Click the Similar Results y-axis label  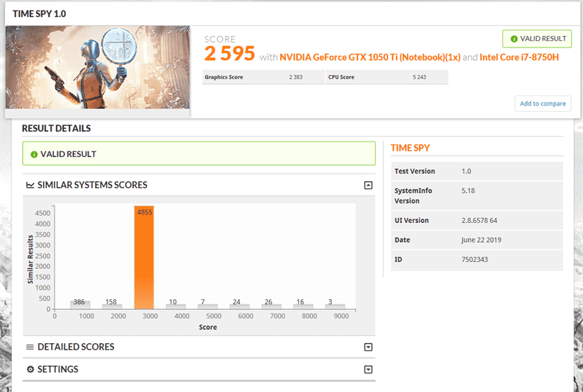pyautogui.click(x=30, y=259)
